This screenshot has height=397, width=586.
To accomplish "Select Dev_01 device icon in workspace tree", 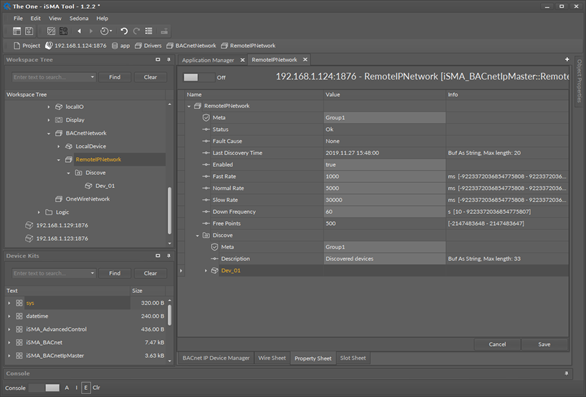I will pyautogui.click(x=88, y=186).
